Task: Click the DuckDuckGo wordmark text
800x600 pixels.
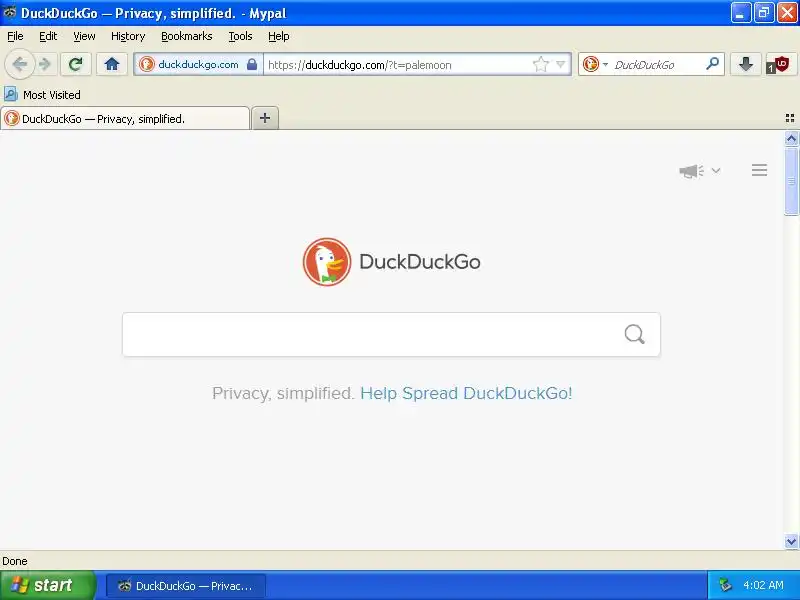Action: point(420,262)
